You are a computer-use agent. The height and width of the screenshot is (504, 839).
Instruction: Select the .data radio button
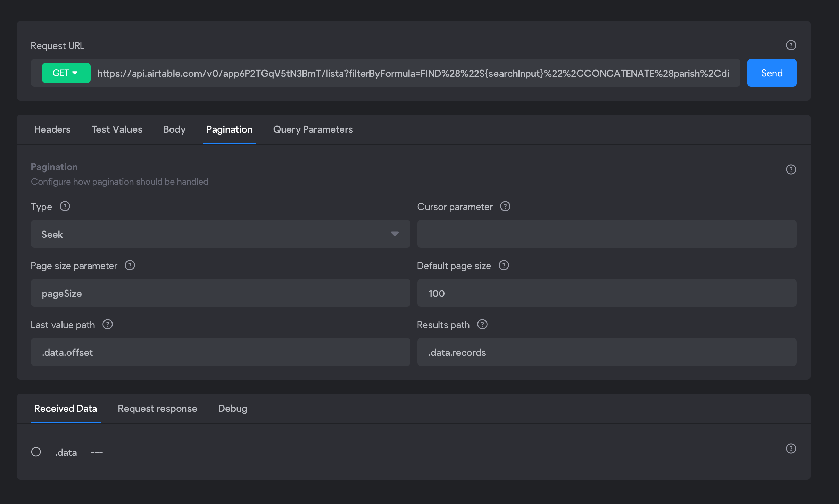click(x=36, y=452)
